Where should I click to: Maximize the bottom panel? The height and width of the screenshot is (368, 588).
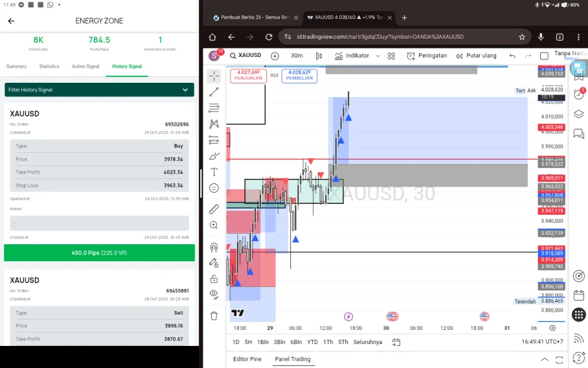(559, 359)
